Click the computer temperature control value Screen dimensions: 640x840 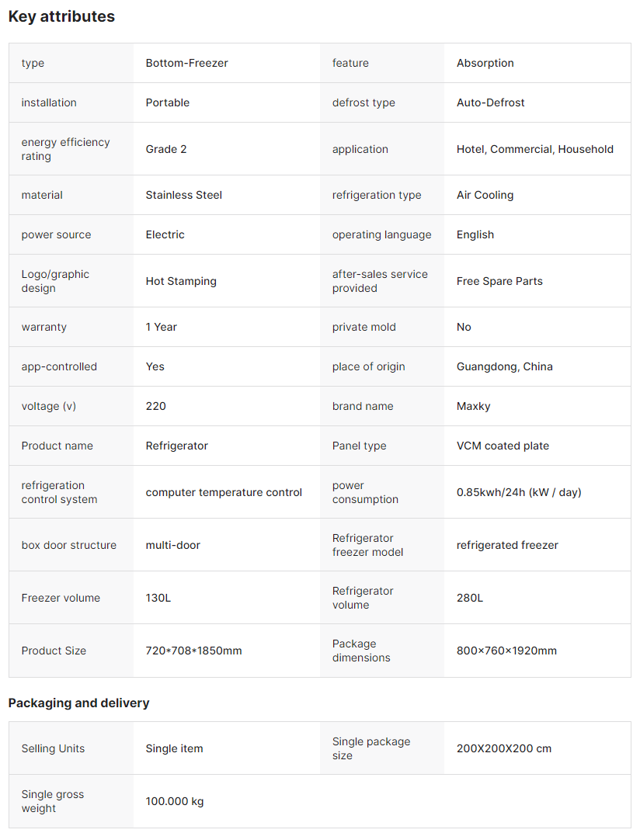(x=224, y=492)
